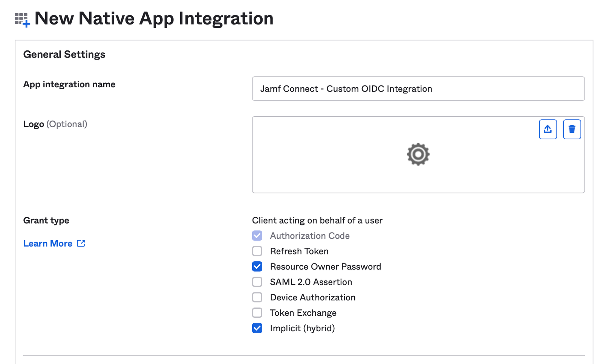
Task: Click the Refresh Token label text
Action: pos(299,251)
